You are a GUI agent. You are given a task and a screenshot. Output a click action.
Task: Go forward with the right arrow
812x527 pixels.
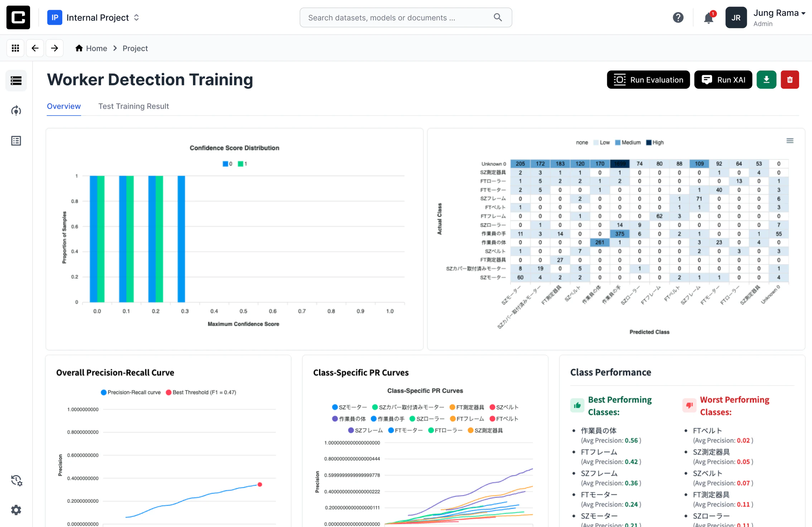point(54,48)
